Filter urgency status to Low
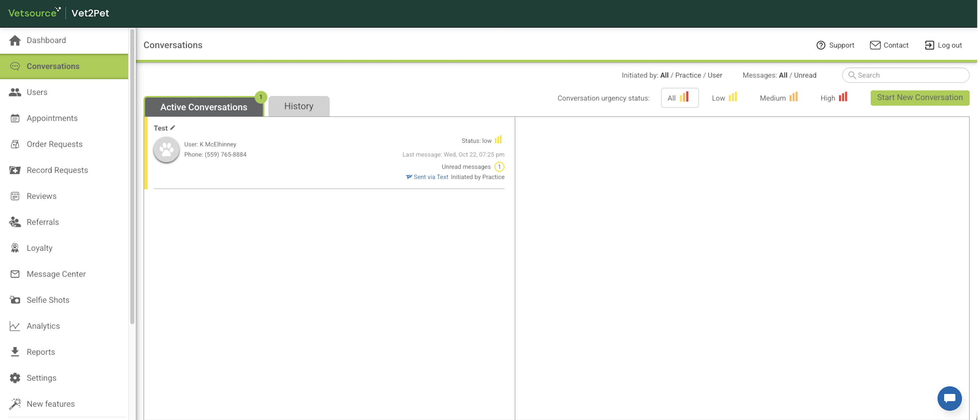This screenshot has height=420, width=980. coord(724,98)
